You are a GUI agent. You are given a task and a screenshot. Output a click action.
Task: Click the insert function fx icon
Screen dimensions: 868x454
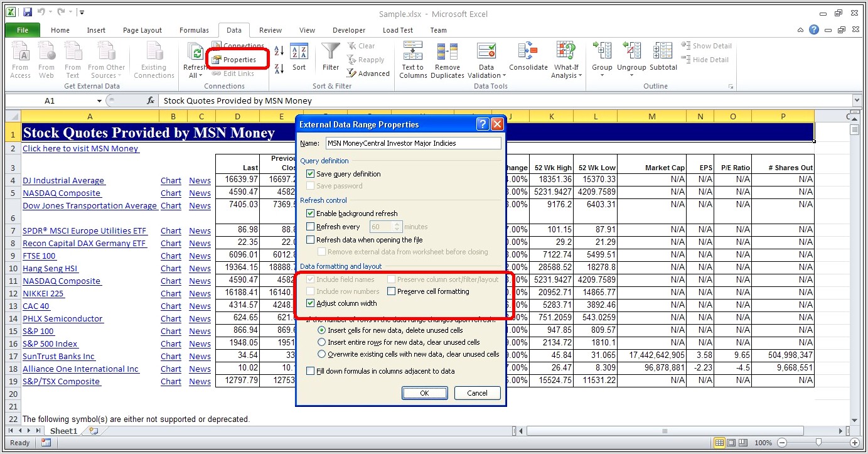[x=151, y=100]
